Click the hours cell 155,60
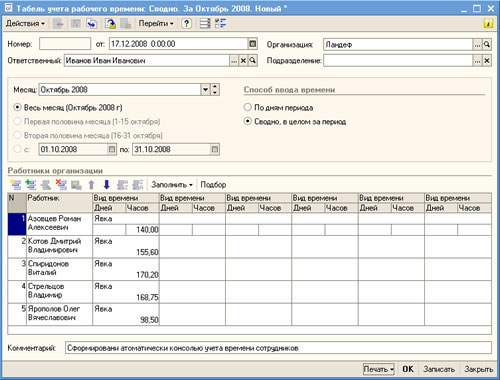The image size is (500, 380). [142, 252]
